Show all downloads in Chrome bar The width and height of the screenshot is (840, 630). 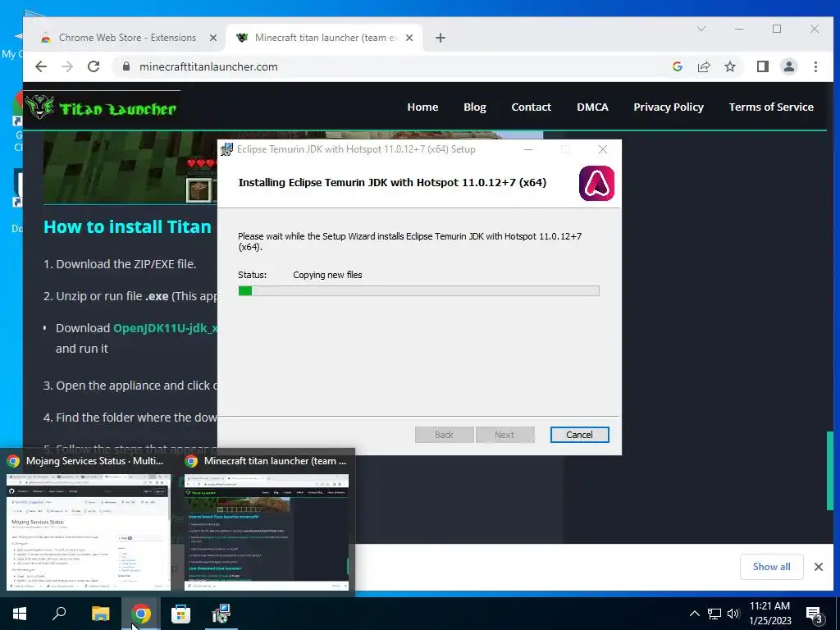(x=771, y=567)
